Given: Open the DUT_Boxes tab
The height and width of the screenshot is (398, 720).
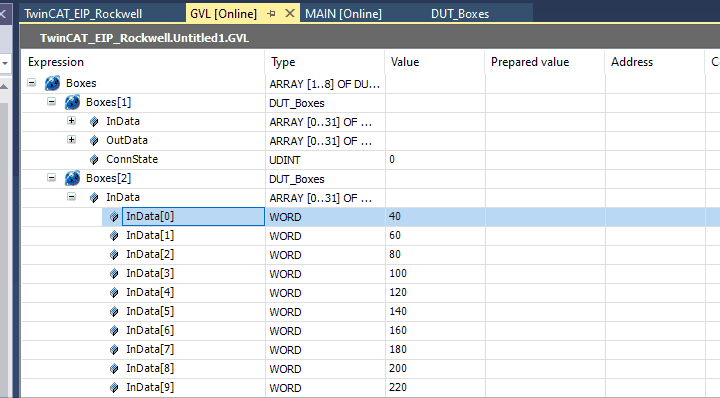Looking at the screenshot, I should click(x=460, y=13).
